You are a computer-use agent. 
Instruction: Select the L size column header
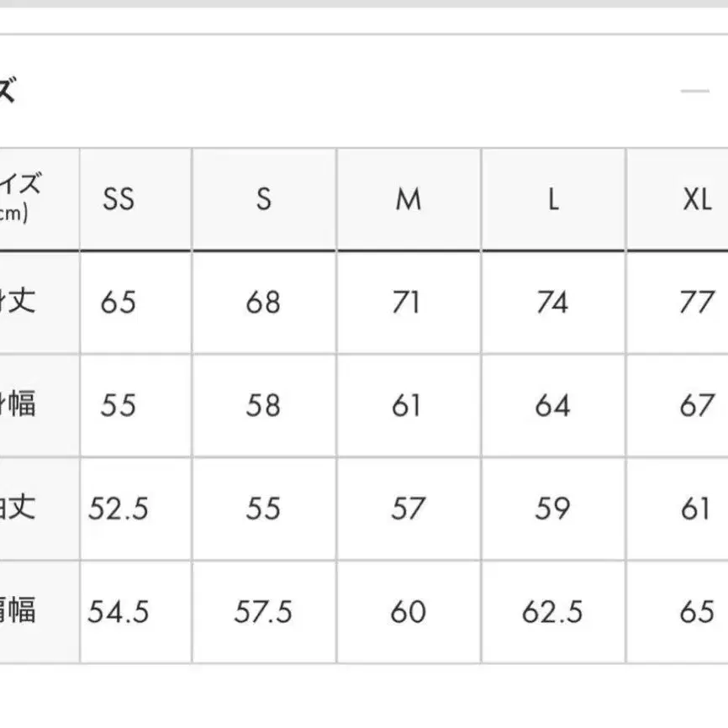(x=553, y=200)
